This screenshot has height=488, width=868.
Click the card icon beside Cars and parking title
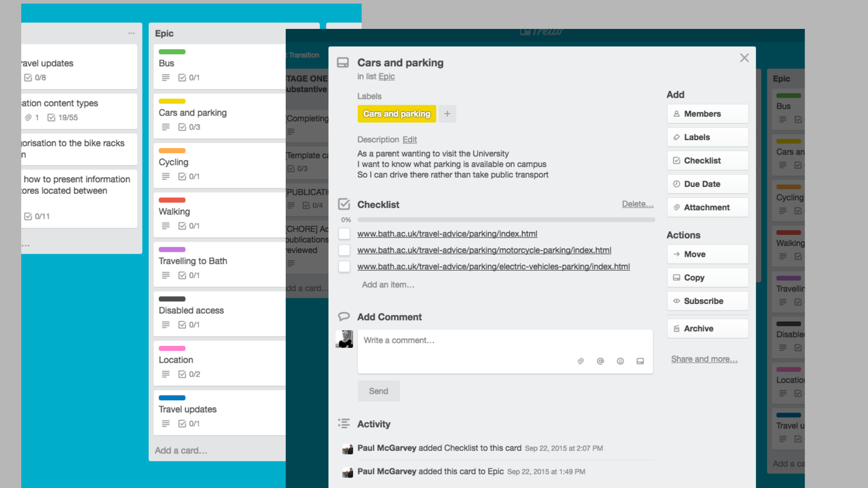(x=343, y=62)
